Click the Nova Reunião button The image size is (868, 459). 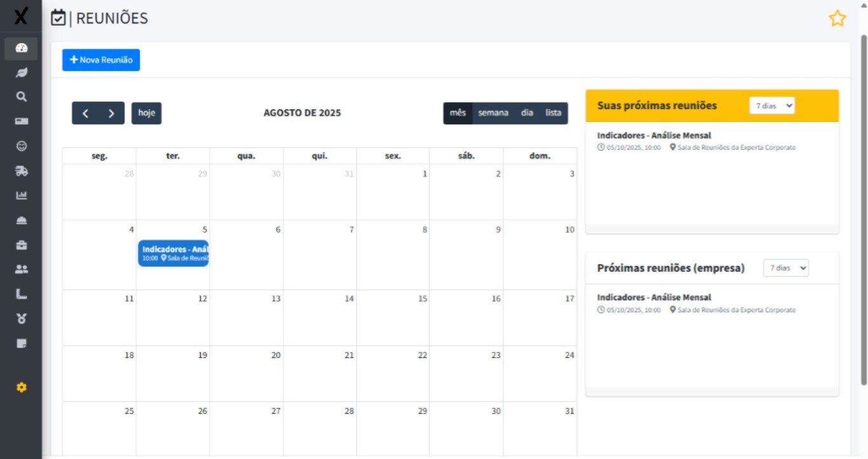100,60
